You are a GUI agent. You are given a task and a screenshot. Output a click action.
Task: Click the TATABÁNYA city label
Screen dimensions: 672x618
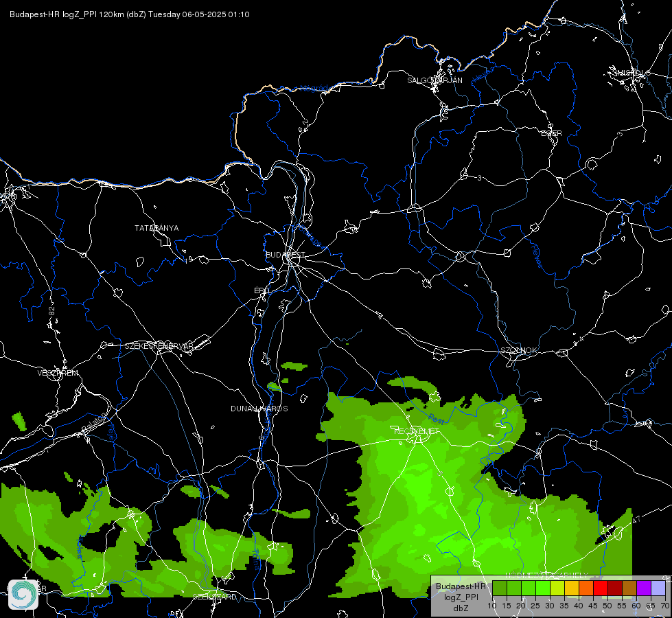(x=157, y=228)
